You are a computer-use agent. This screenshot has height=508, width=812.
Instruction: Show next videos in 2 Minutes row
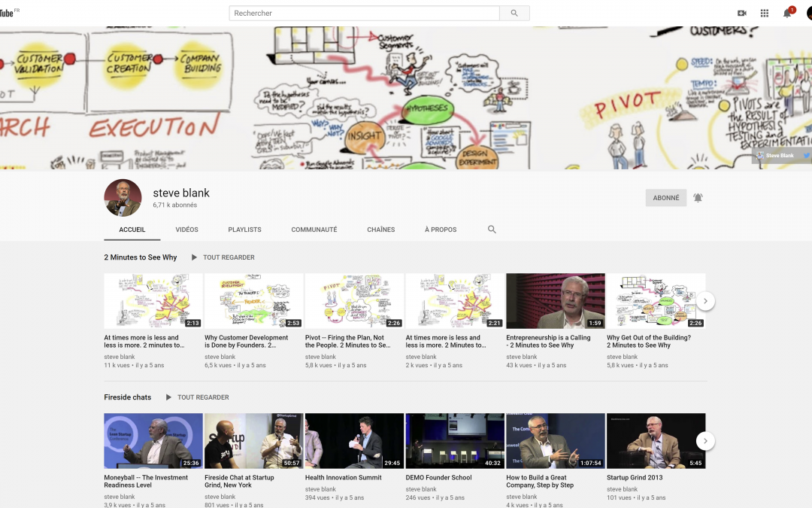tap(705, 301)
